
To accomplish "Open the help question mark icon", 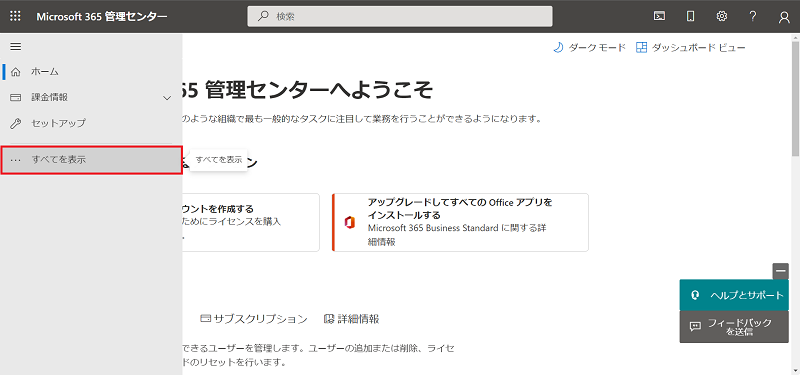I will 753,16.
